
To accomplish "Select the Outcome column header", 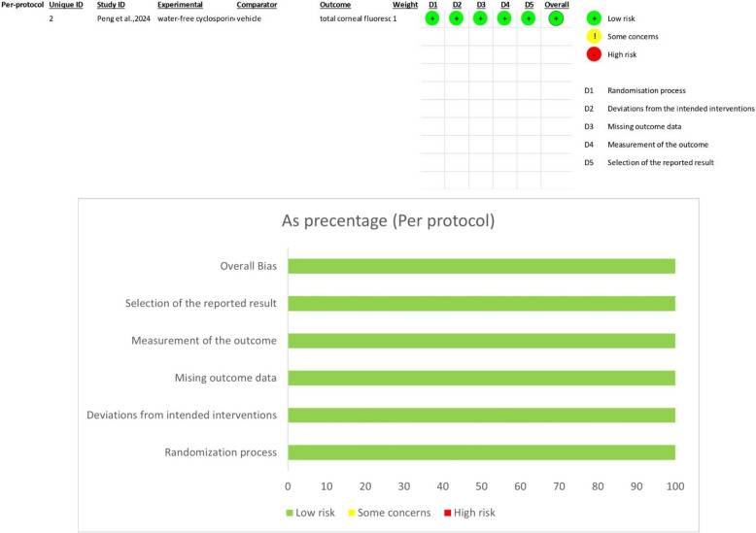I will (335, 6).
